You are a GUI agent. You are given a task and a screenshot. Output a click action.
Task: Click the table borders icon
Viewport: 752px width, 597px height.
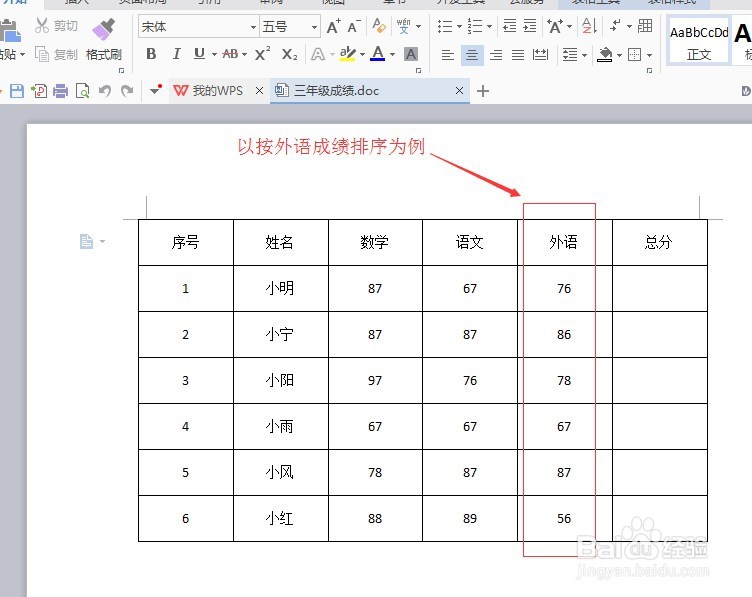point(634,55)
